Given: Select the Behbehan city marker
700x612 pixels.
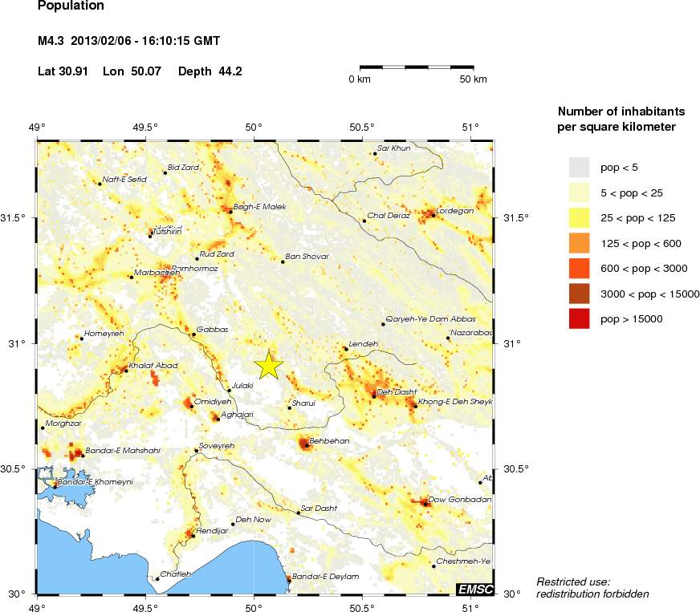Looking at the screenshot, I should (x=306, y=445).
